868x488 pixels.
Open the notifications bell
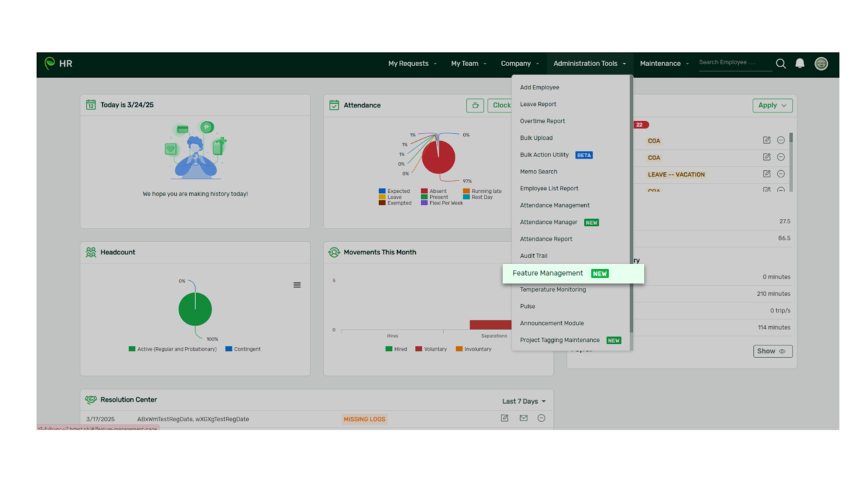[800, 63]
